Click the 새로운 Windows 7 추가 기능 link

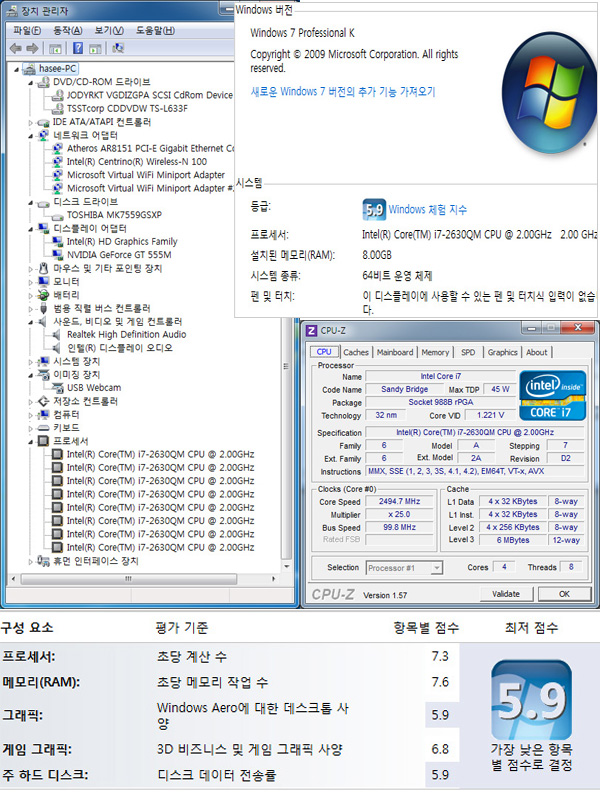(x=342, y=91)
